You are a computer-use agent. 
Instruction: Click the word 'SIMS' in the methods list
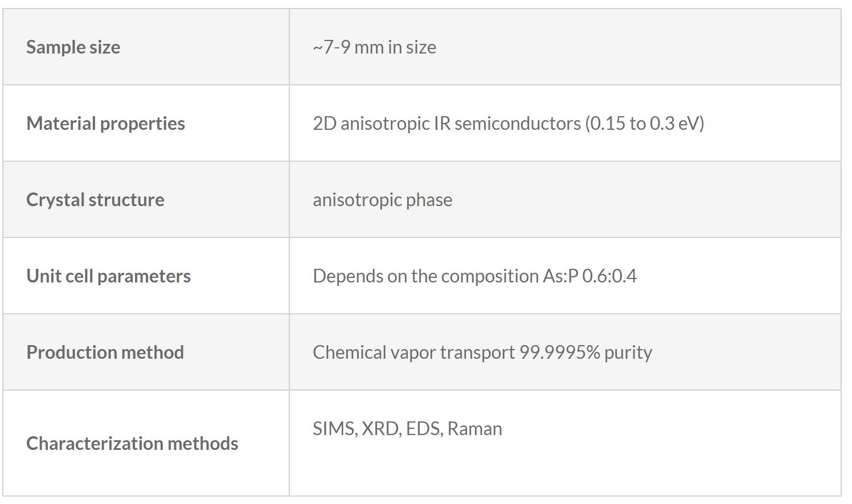click(x=334, y=429)
